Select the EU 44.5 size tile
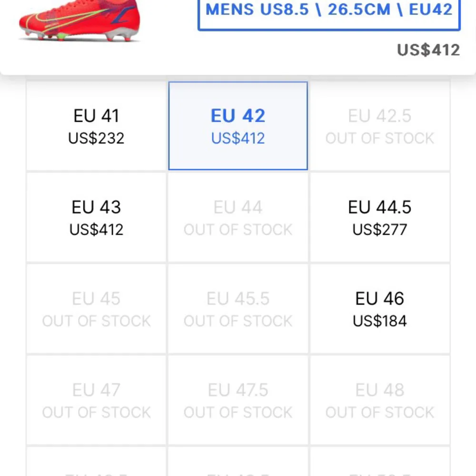The height and width of the screenshot is (476, 476). pyautogui.click(x=379, y=217)
